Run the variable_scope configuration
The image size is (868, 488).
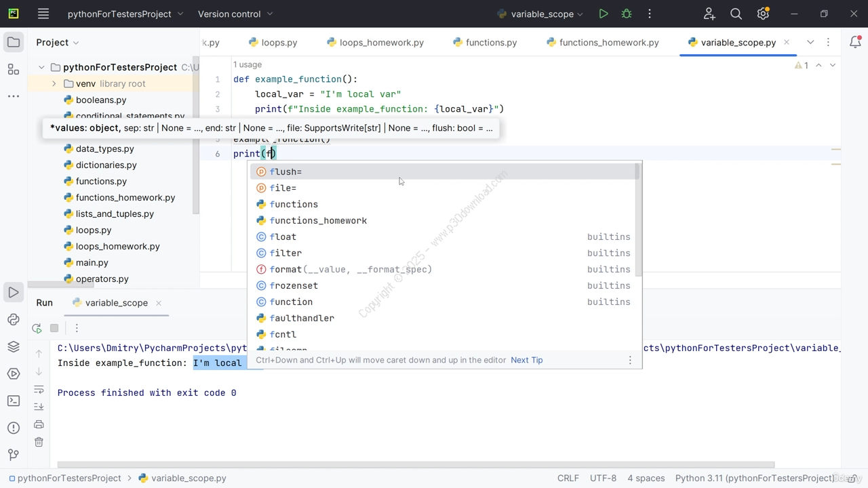(x=603, y=14)
